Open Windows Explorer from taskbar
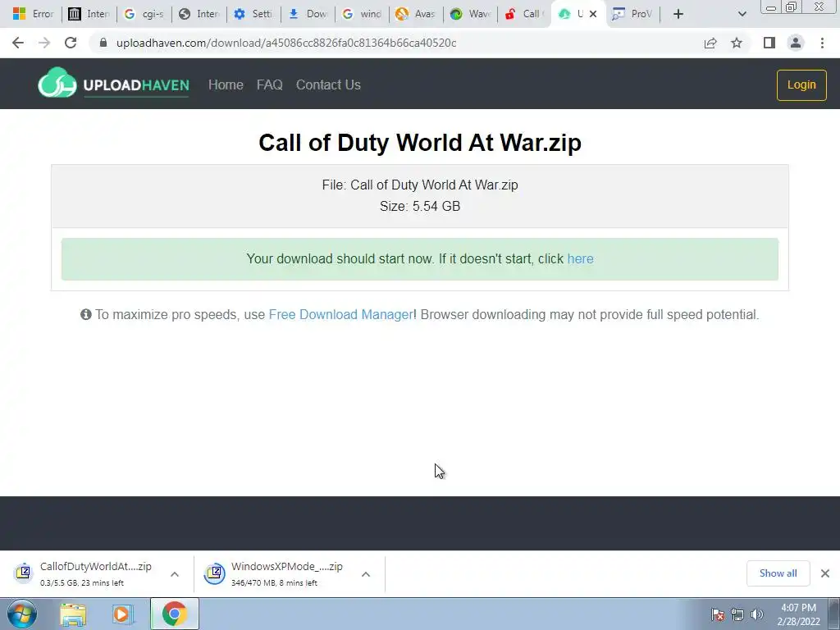This screenshot has height=630, width=840. click(73, 614)
